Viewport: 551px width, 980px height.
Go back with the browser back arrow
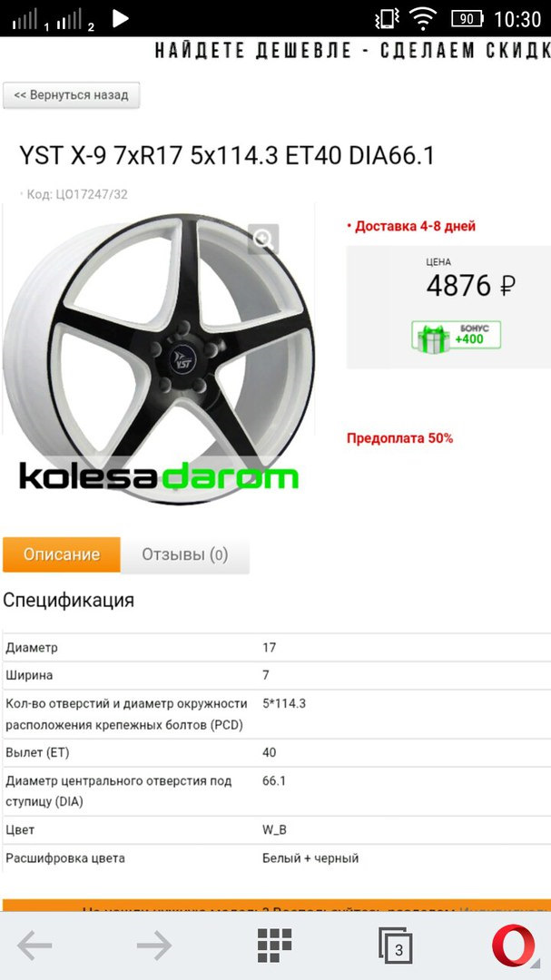coord(34,945)
